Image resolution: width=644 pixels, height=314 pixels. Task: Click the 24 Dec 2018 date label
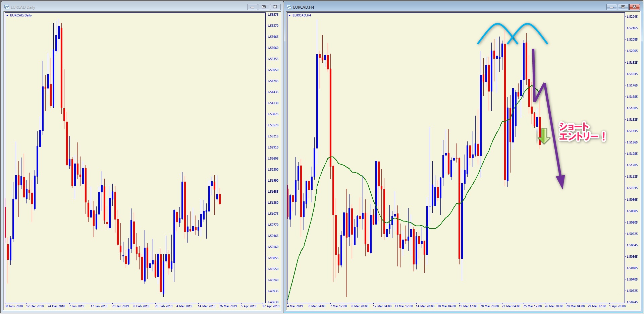coord(56,306)
